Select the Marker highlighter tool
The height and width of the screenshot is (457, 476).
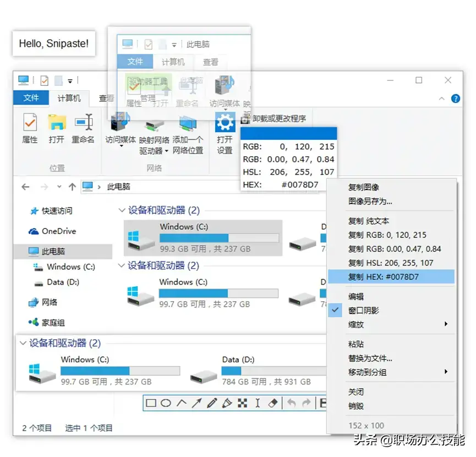tap(226, 403)
